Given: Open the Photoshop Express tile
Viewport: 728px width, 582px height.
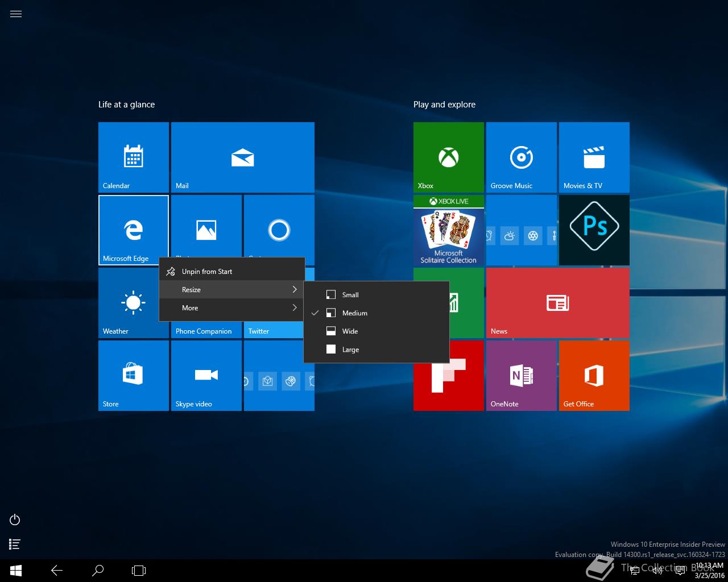Looking at the screenshot, I should 594,230.
